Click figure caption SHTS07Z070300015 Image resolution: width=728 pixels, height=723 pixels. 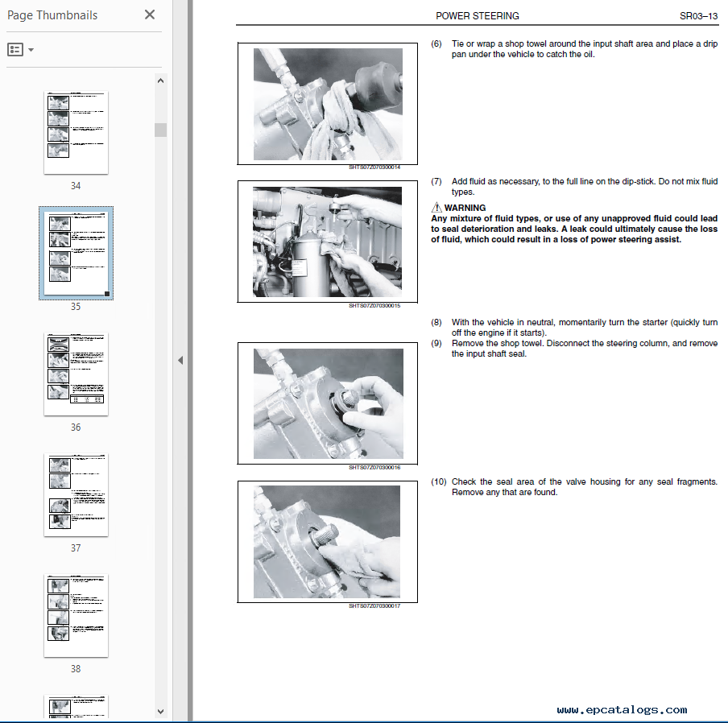[x=374, y=305]
